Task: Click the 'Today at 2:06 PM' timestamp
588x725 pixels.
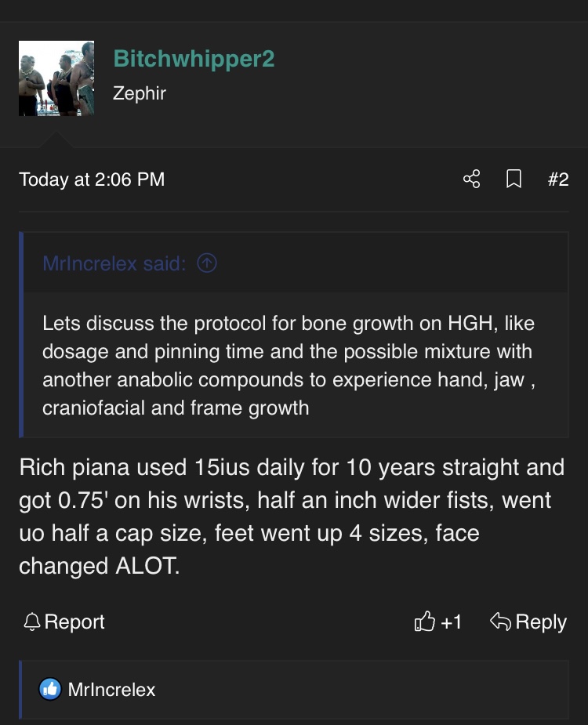Action: click(92, 179)
